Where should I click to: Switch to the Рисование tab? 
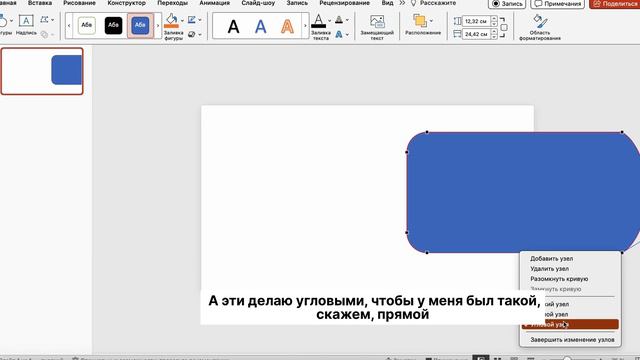(x=79, y=3)
